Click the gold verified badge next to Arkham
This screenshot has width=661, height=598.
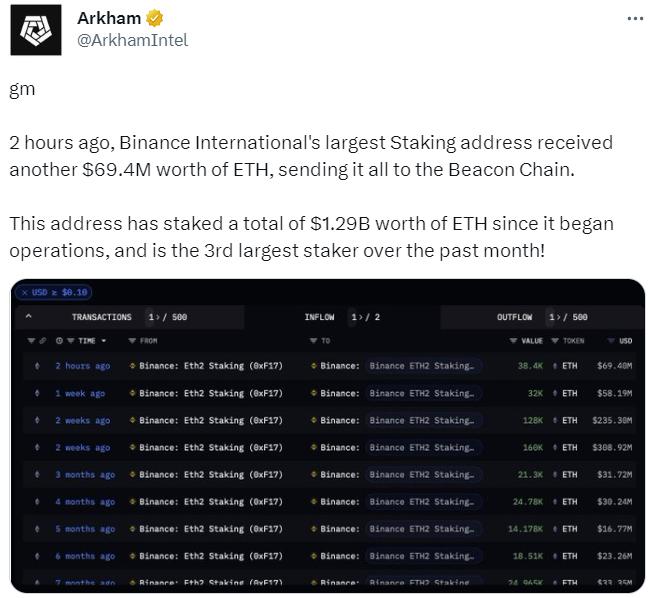(x=155, y=19)
